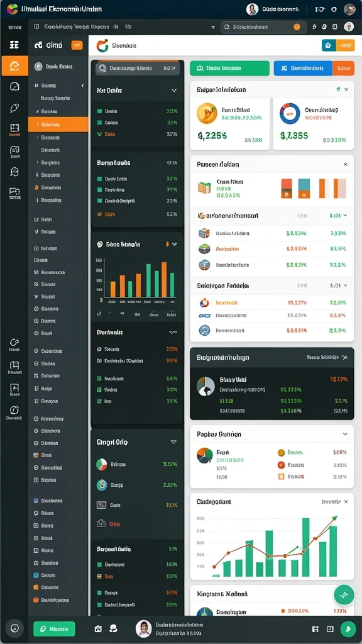Toggle the first green checkbox under Nit Omlie

tap(100, 111)
